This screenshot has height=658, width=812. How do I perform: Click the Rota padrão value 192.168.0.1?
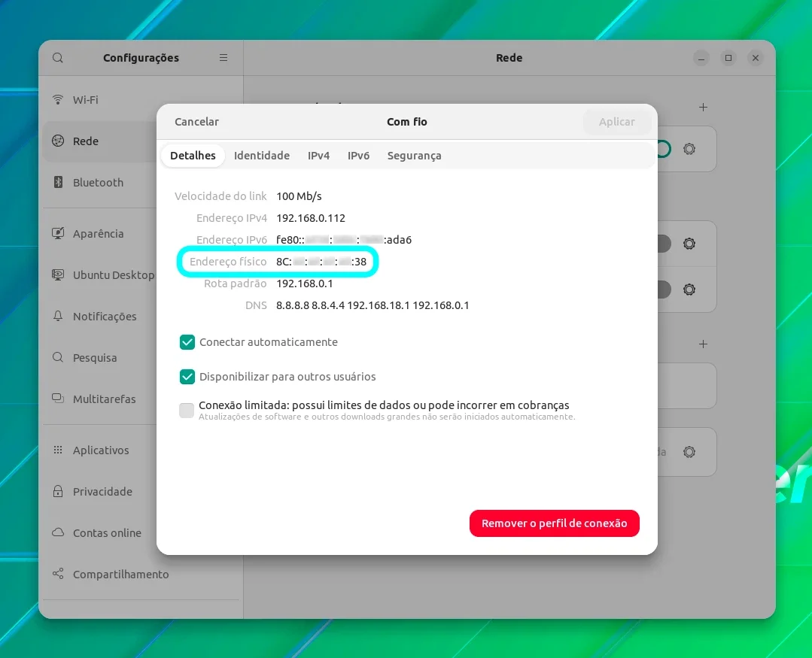pyautogui.click(x=305, y=284)
